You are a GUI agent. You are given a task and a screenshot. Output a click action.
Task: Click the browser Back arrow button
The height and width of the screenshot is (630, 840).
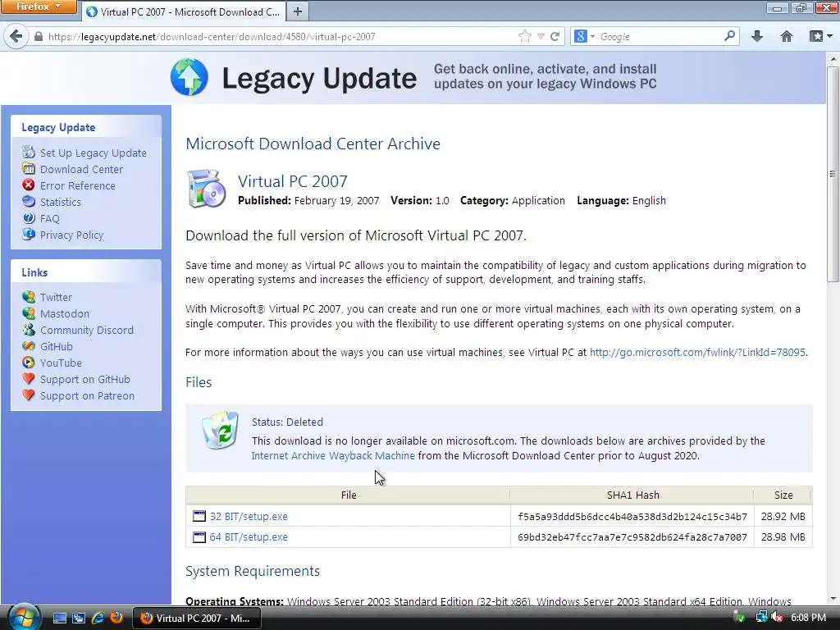coord(16,36)
